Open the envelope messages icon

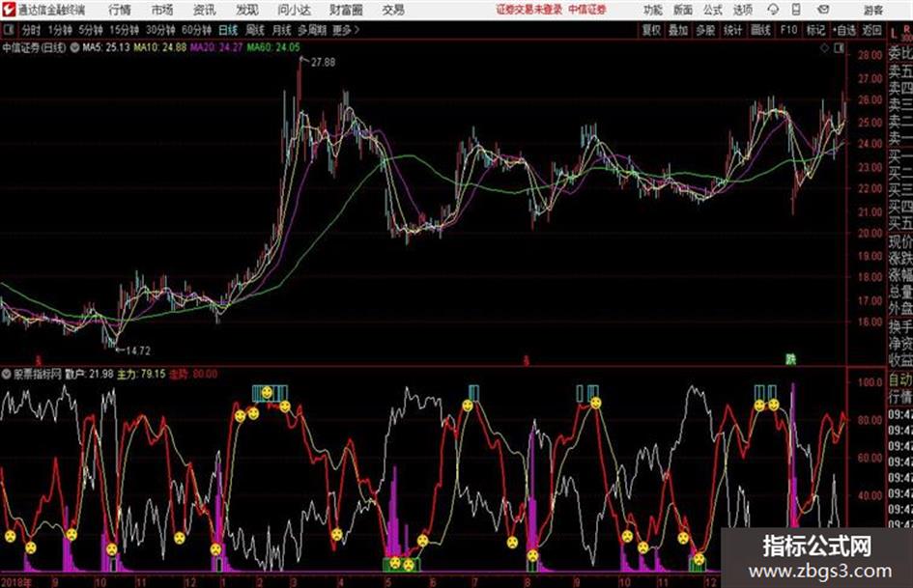click(x=823, y=10)
